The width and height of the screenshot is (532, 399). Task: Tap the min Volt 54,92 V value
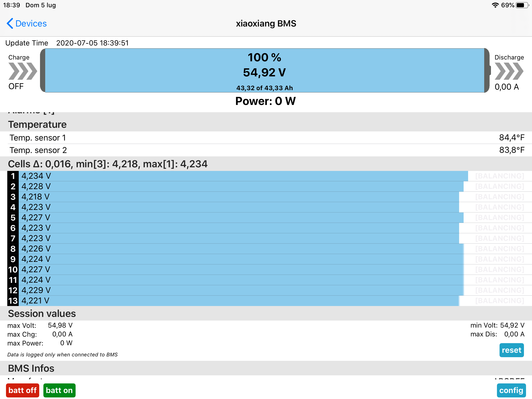(x=512, y=325)
